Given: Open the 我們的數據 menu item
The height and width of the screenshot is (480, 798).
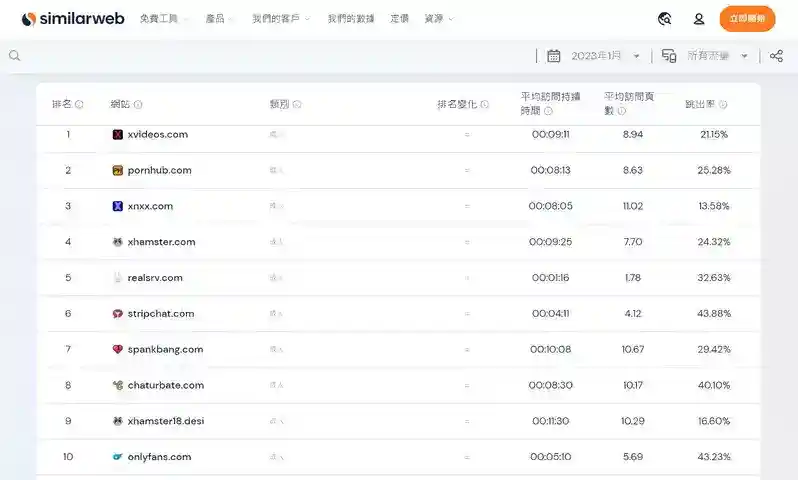Looking at the screenshot, I should [351, 19].
